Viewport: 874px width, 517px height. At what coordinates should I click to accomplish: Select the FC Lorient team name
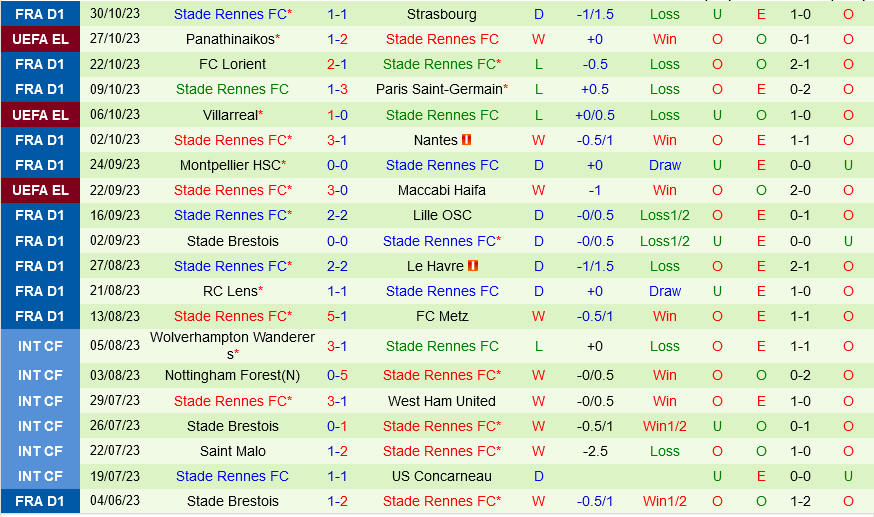232,64
